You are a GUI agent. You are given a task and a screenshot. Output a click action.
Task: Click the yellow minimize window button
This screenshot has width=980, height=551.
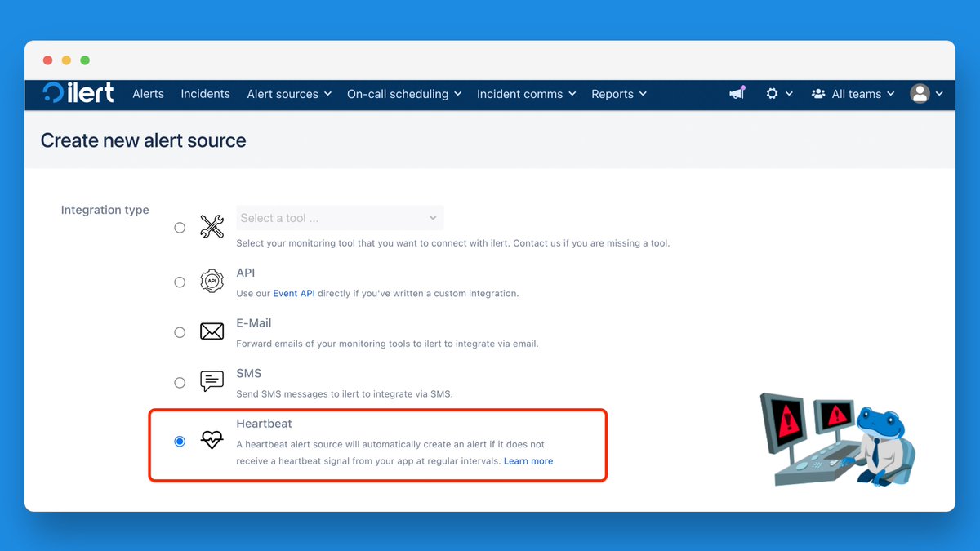[66, 60]
